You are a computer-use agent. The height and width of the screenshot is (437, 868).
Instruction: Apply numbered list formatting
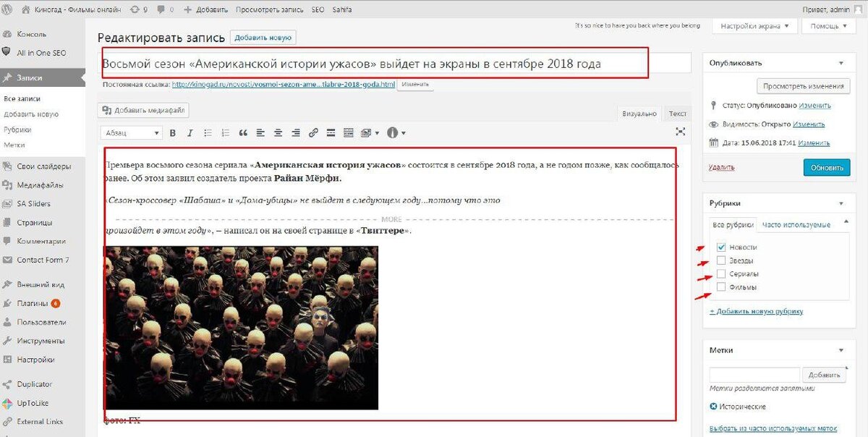point(225,133)
